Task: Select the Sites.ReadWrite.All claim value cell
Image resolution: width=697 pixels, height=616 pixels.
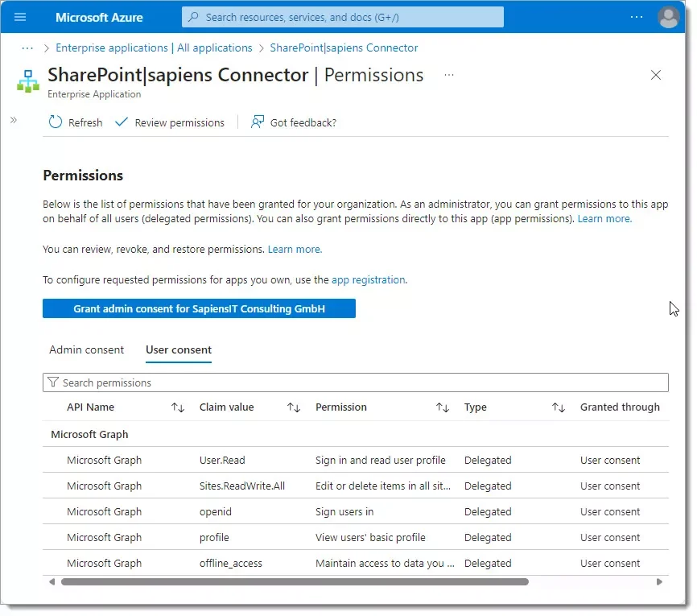Action: tap(242, 486)
